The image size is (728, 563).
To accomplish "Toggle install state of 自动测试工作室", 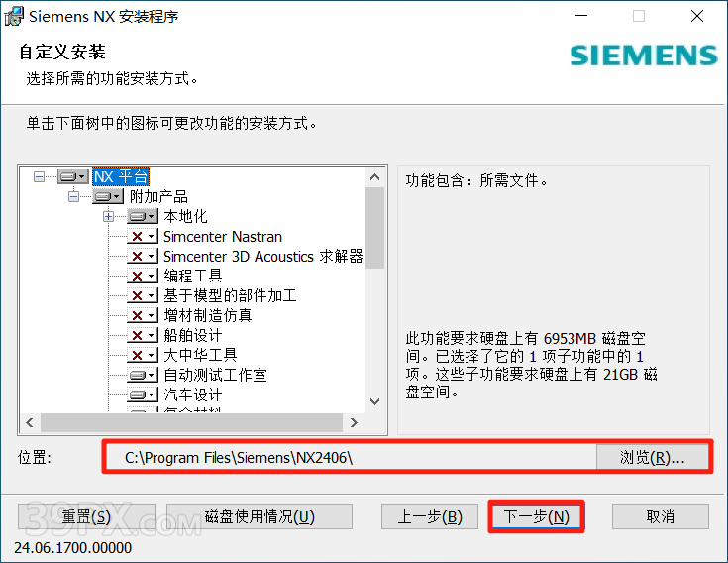I will click(x=143, y=375).
